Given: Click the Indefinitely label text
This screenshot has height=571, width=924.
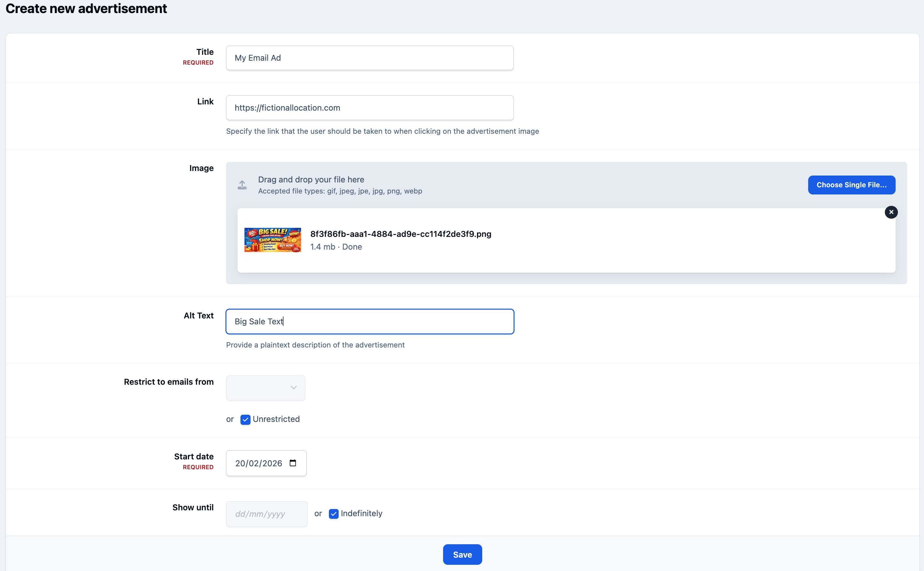Looking at the screenshot, I should click(x=362, y=513).
